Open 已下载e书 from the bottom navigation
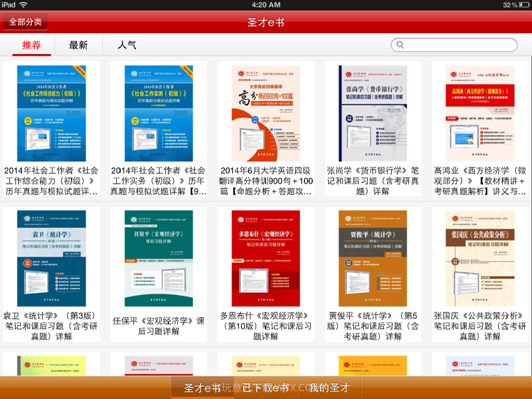Image resolution: width=532 pixels, height=399 pixels. pos(266,387)
